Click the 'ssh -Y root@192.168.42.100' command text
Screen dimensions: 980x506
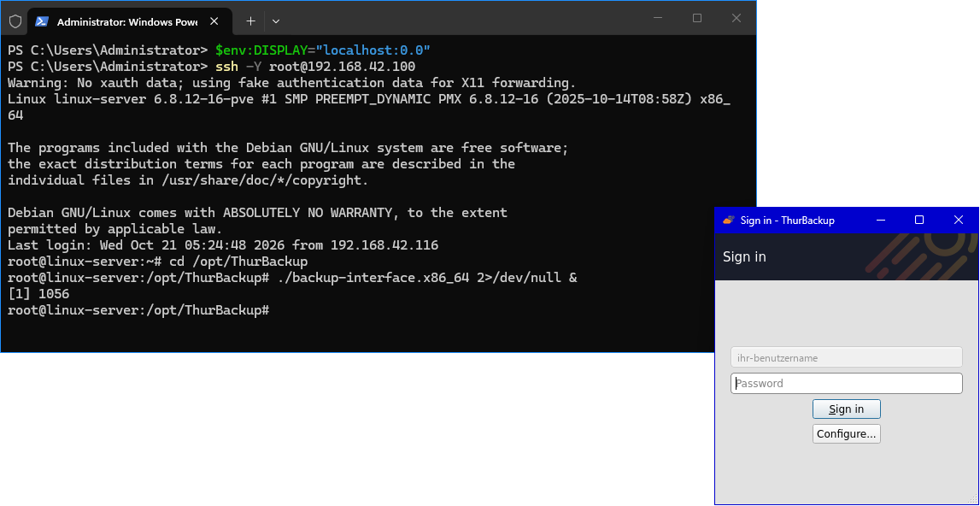(x=315, y=67)
